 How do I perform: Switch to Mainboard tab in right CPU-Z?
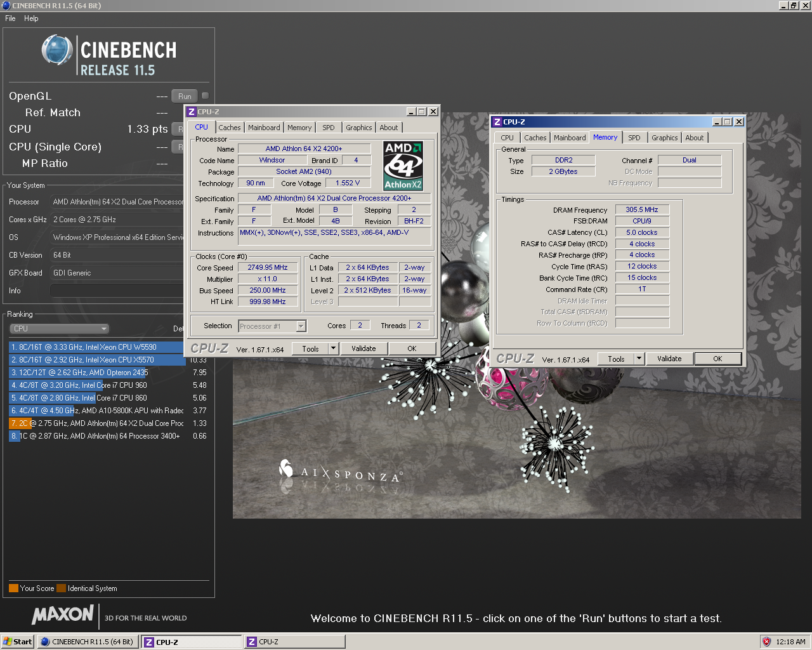point(570,138)
